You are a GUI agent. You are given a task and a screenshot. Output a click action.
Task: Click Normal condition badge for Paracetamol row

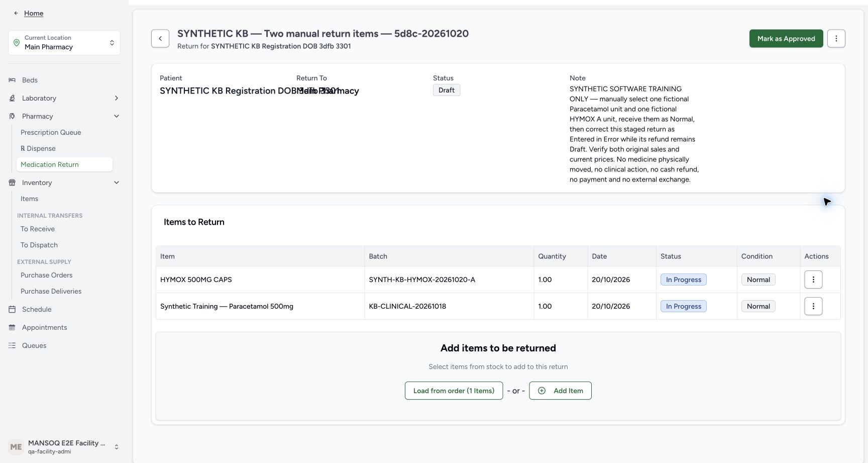click(758, 306)
